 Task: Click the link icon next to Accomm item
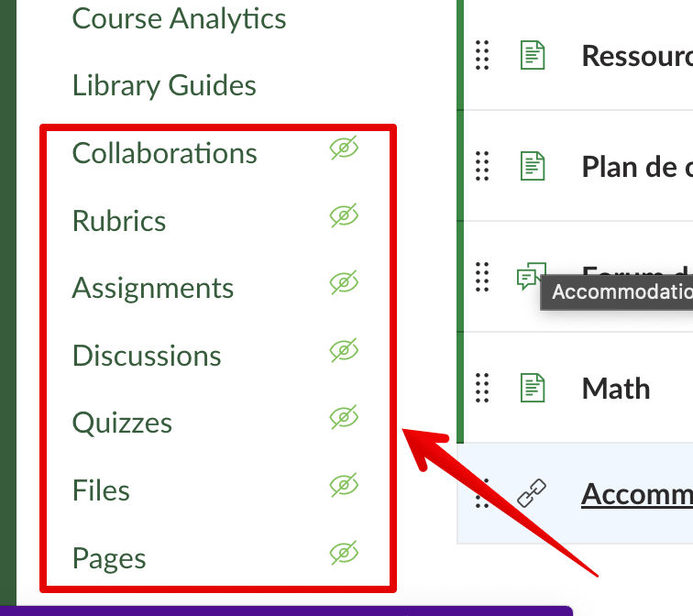coord(531,495)
